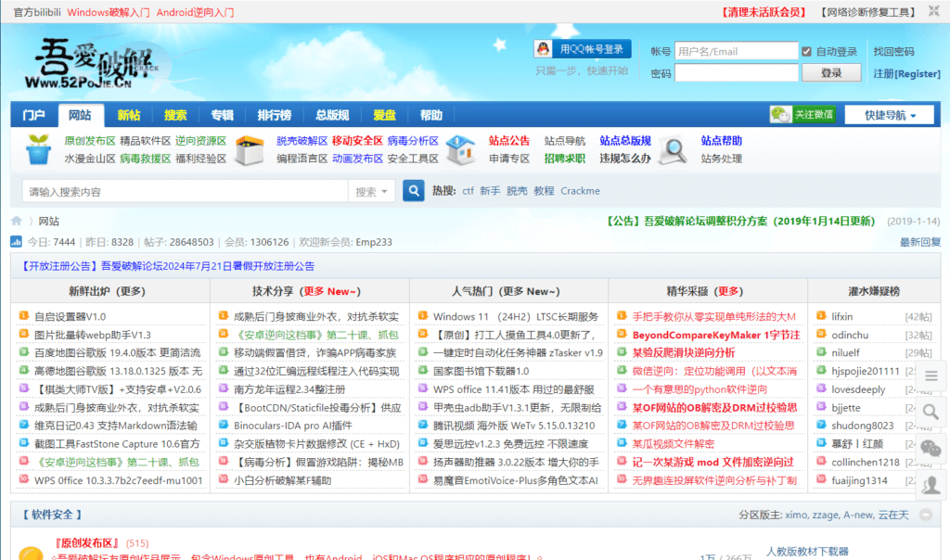Open the 技术分享 更多 New~ link
Image resolution: width=950 pixels, height=560 pixels.
(332, 291)
